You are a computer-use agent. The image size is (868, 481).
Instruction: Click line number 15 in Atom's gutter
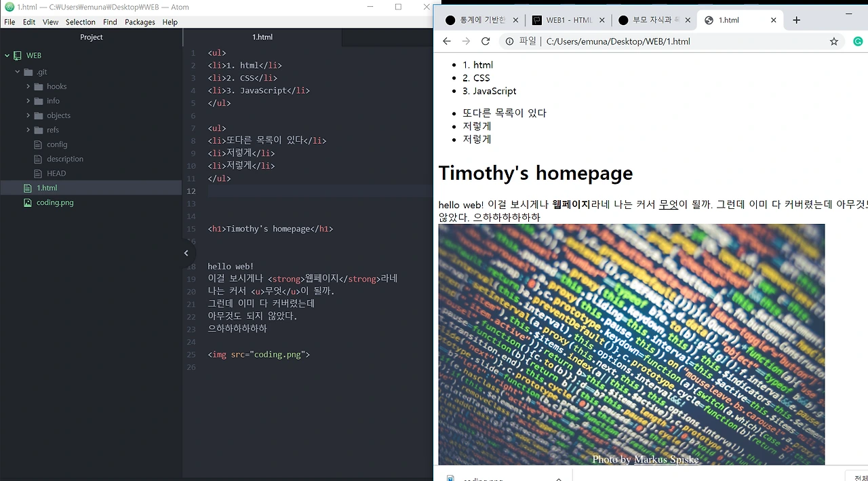191,229
